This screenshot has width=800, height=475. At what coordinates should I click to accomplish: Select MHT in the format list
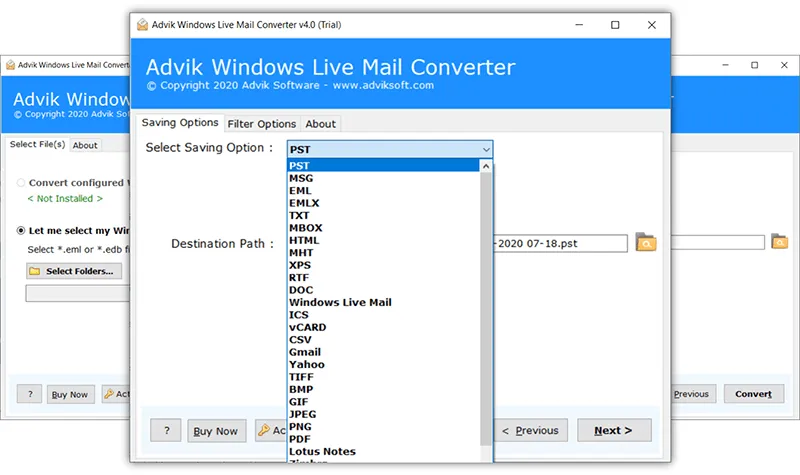point(383,253)
